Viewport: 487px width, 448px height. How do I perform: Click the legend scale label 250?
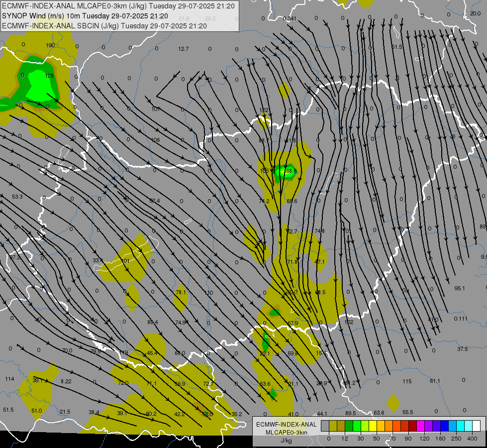pos(456,439)
